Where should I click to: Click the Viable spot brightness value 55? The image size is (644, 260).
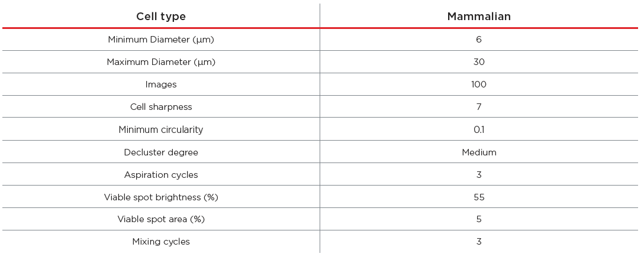click(x=479, y=197)
